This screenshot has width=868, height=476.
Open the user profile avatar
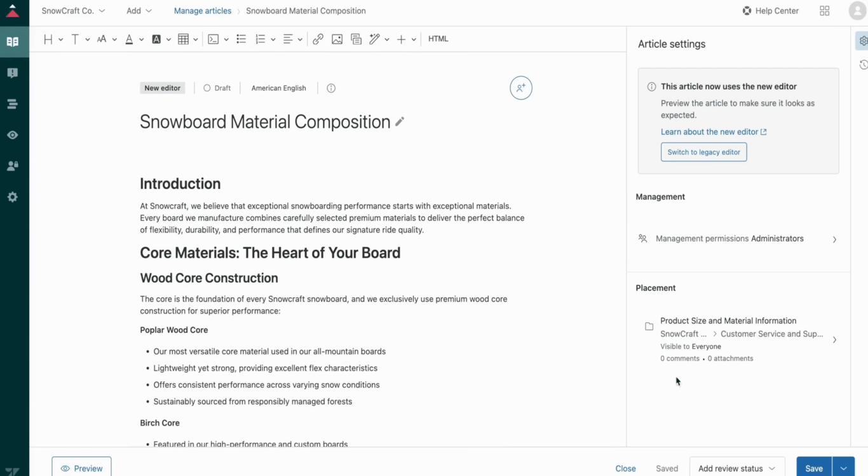pos(857,11)
